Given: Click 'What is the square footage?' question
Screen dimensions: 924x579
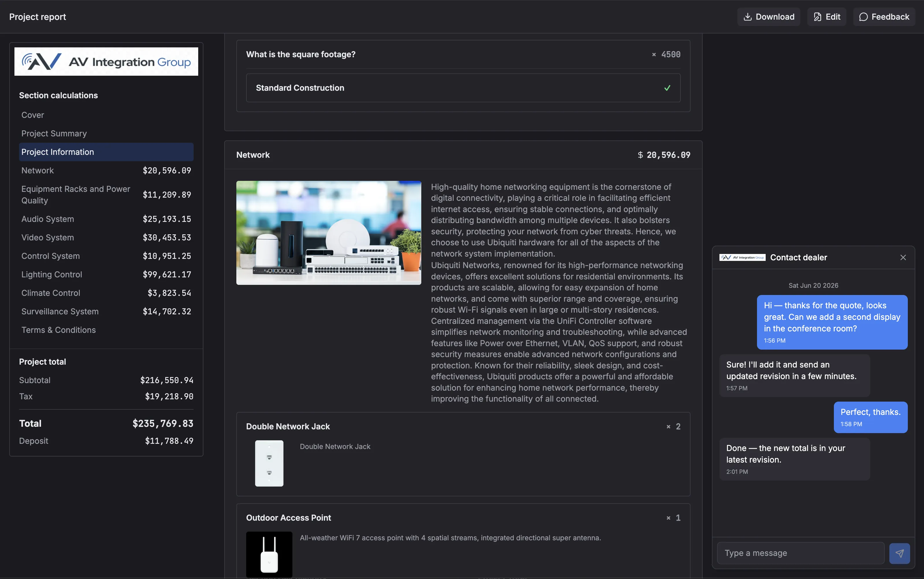Looking at the screenshot, I should point(300,54).
